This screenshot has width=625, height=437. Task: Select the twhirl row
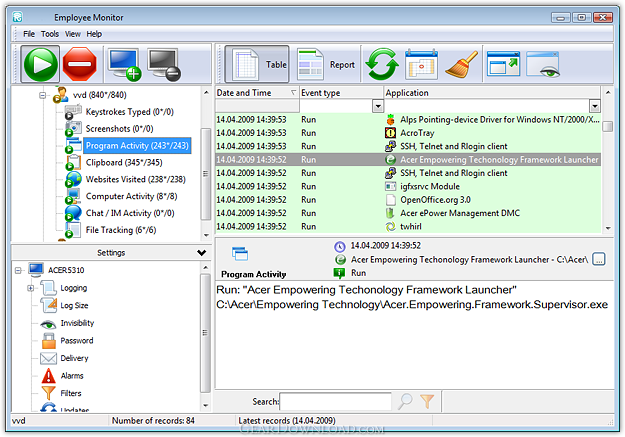pyautogui.click(x=408, y=226)
